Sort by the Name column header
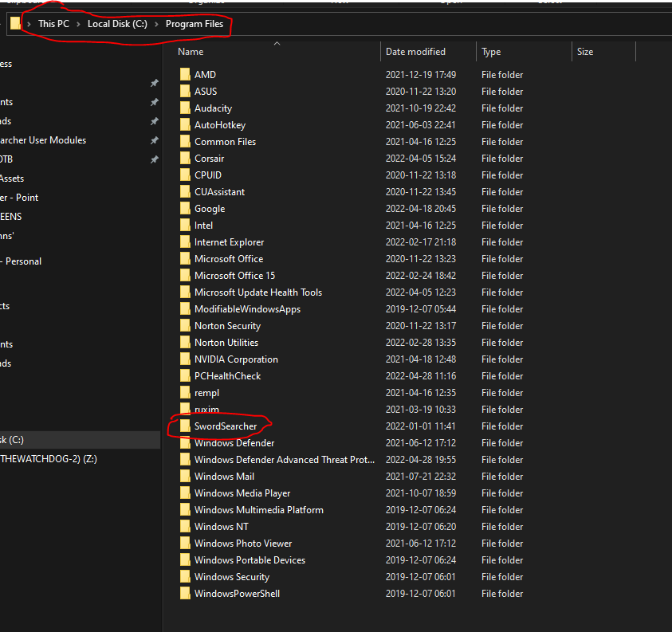The image size is (672, 632). (x=191, y=52)
